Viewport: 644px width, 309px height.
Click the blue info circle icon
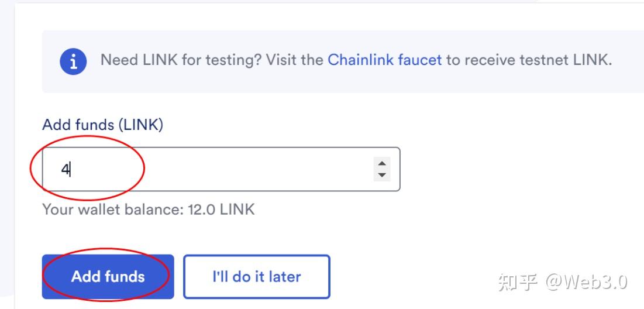coord(73,61)
